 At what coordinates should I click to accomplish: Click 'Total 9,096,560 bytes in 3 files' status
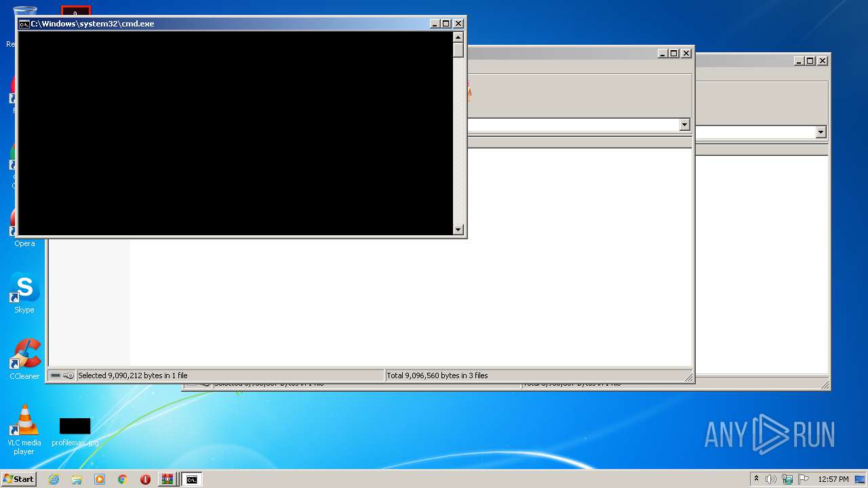[437, 375]
